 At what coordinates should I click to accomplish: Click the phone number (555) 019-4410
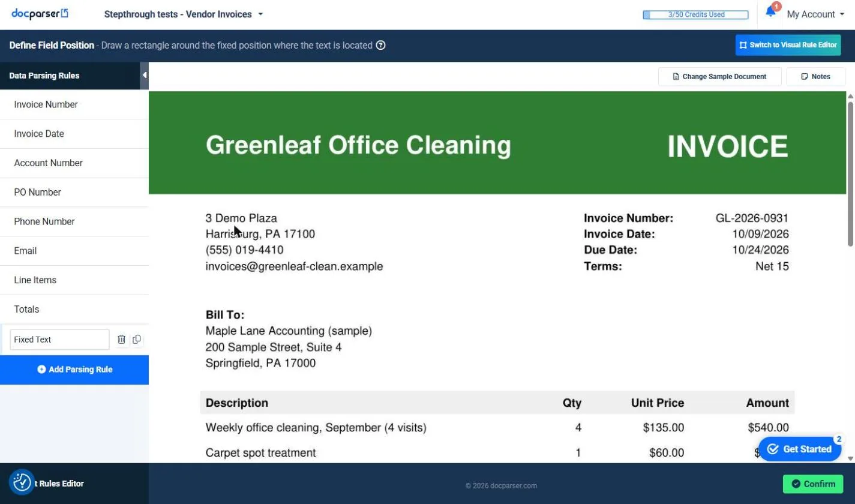(245, 250)
